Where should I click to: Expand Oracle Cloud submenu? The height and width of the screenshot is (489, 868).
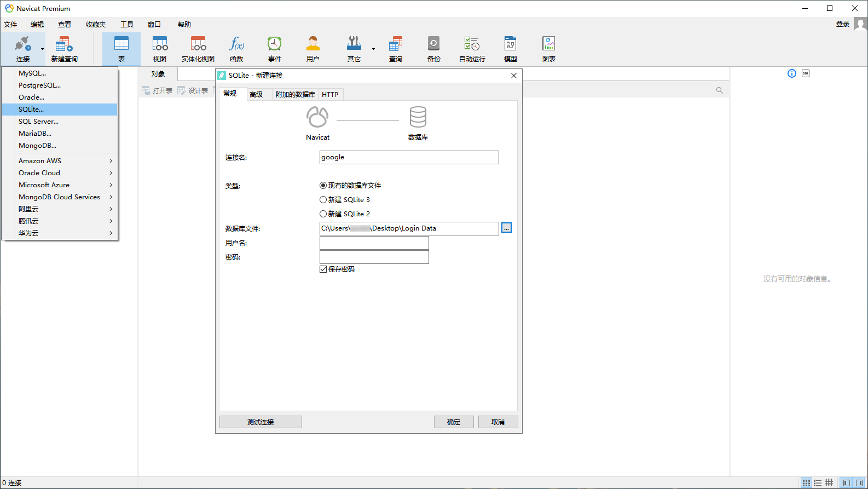[60, 173]
